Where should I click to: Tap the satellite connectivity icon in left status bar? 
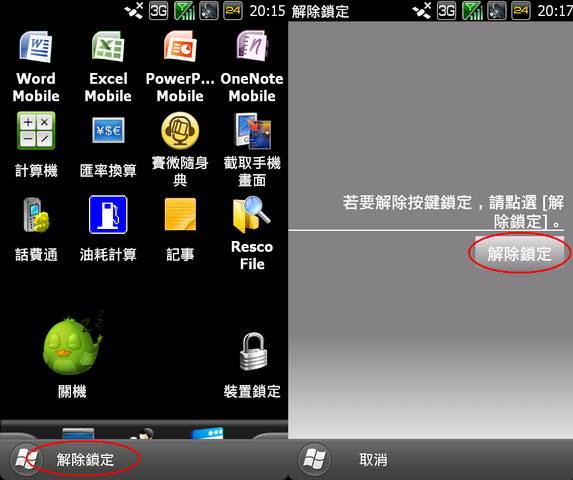(134, 11)
